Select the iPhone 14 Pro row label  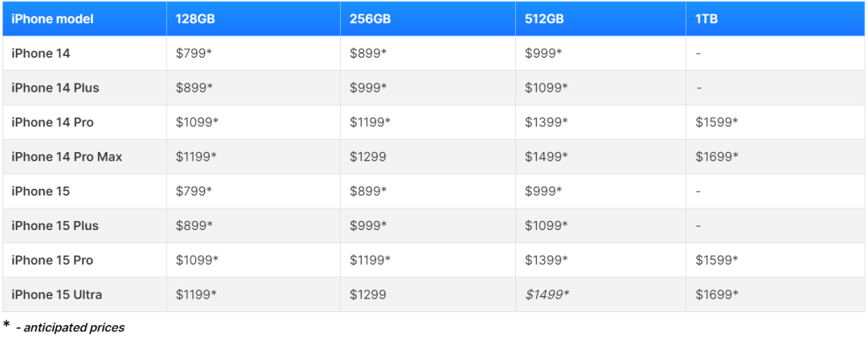pos(52,122)
